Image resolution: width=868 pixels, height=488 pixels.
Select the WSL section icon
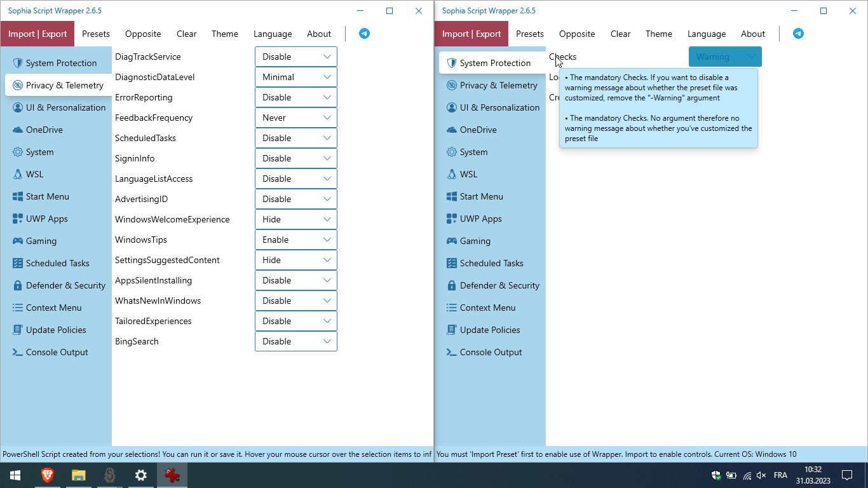tap(18, 174)
